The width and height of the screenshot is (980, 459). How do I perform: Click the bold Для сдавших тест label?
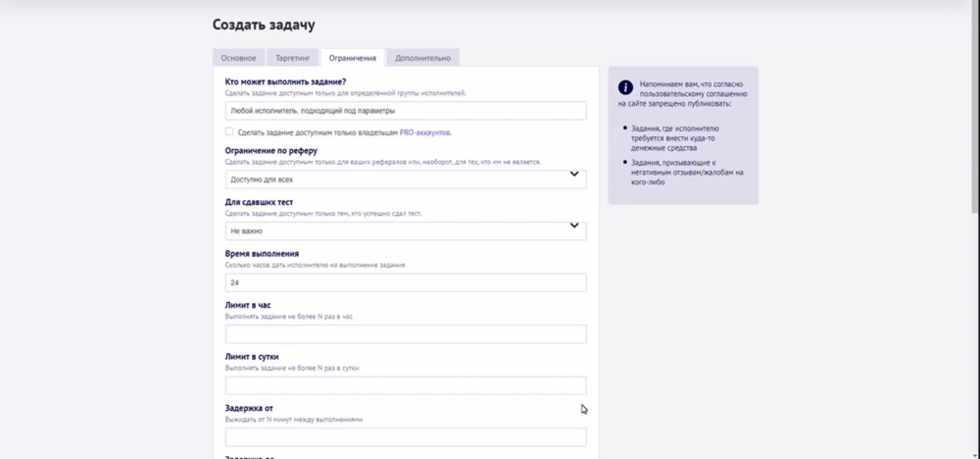click(259, 202)
